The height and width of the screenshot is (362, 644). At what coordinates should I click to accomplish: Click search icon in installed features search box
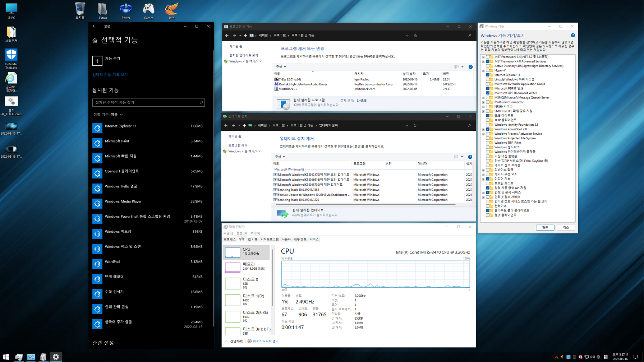tap(201, 102)
